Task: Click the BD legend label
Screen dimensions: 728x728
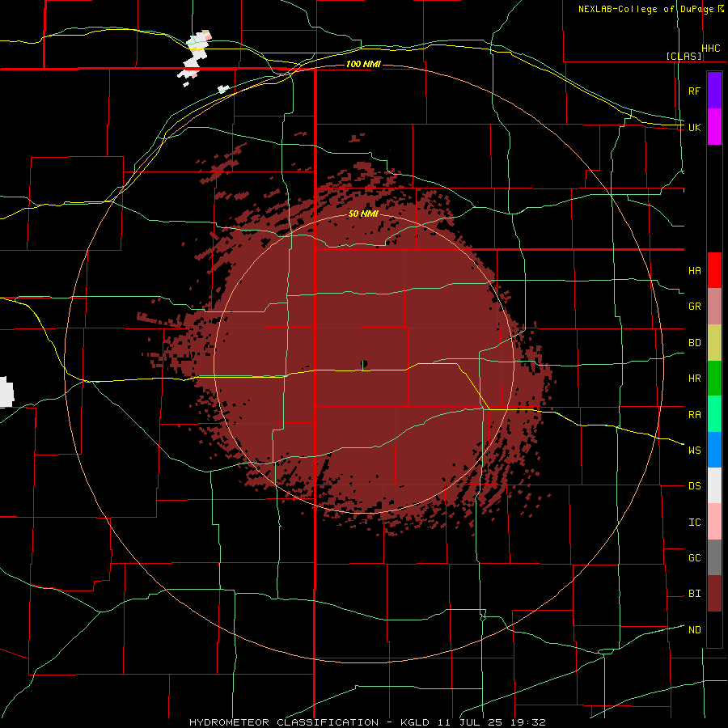Action: [x=694, y=343]
